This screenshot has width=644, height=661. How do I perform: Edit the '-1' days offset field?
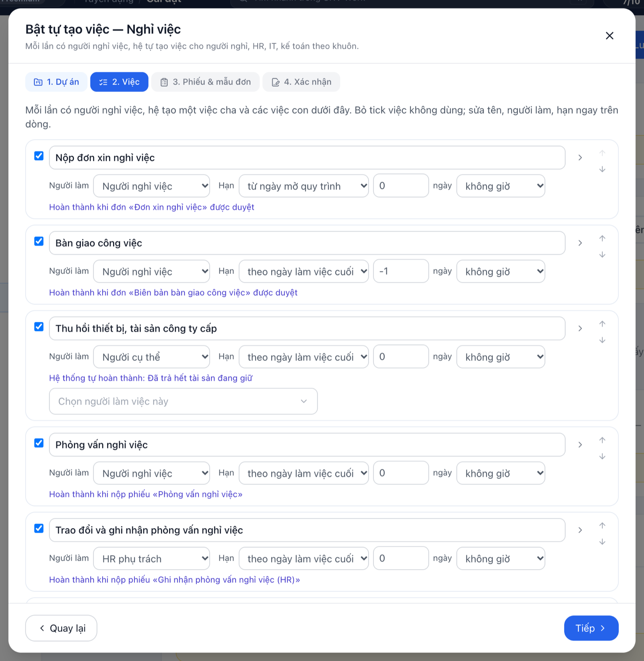[x=401, y=271]
